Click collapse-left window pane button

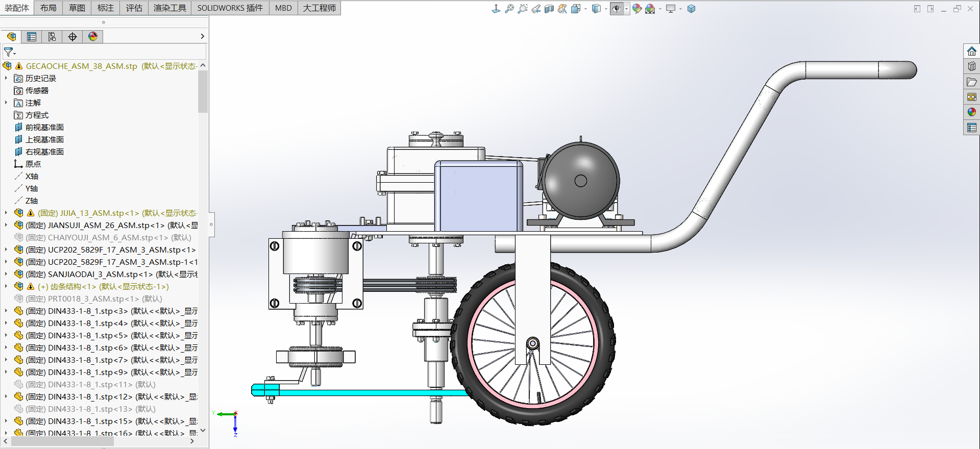click(x=917, y=9)
